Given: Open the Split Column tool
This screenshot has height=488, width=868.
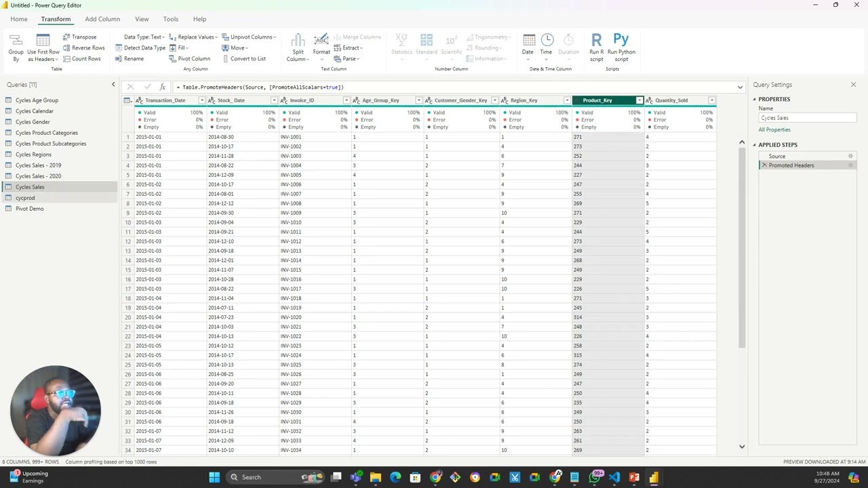Looking at the screenshot, I should (298, 47).
